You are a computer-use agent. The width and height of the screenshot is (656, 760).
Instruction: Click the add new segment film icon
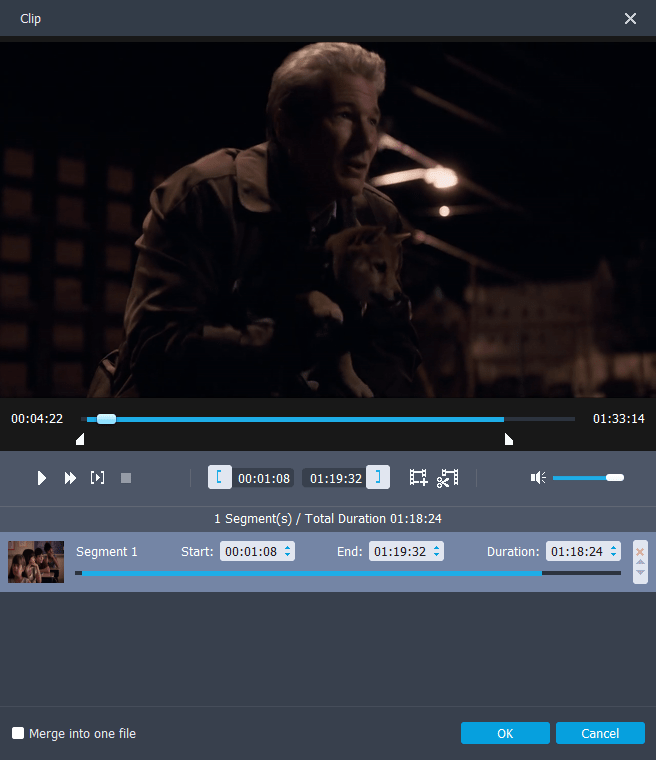coord(418,477)
